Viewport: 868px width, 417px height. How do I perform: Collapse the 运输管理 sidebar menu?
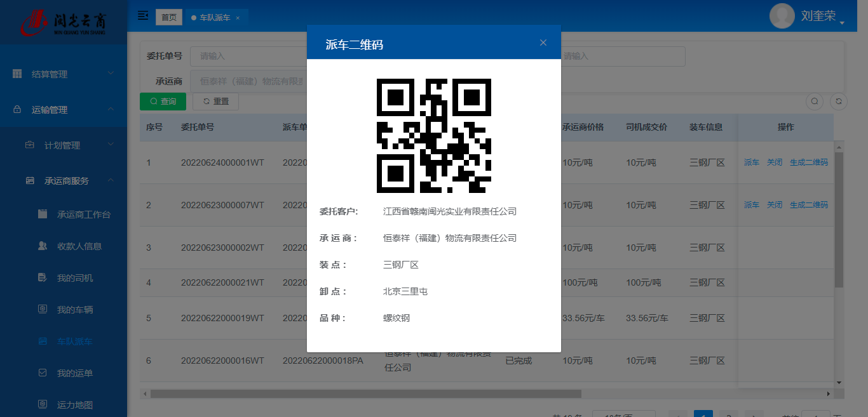click(x=64, y=110)
